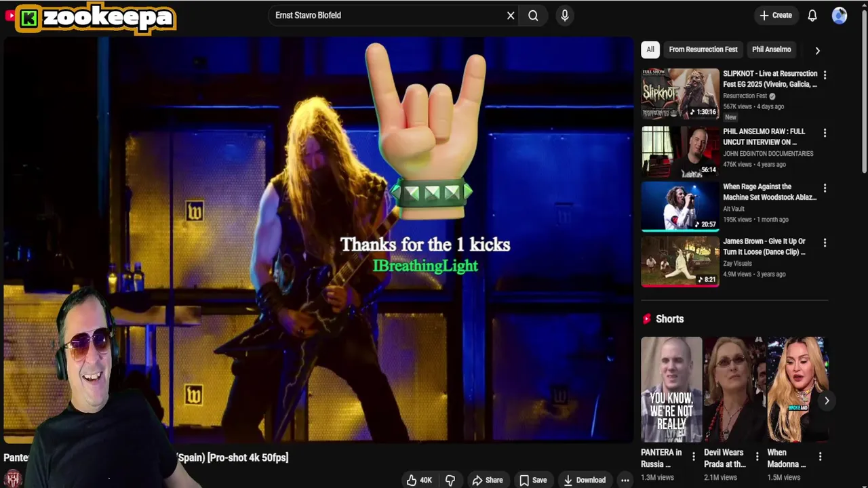Dislike the video with thumbs down
The image size is (868, 488).
[450, 480]
